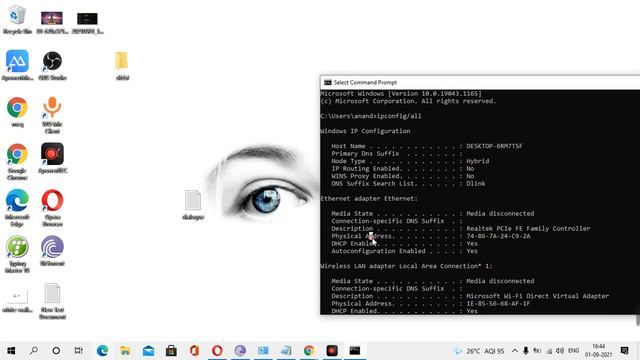Image resolution: width=640 pixels, height=360 pixels.
Task: Click the Windows IP Configuration heading
Action: (x=366, y=131)
